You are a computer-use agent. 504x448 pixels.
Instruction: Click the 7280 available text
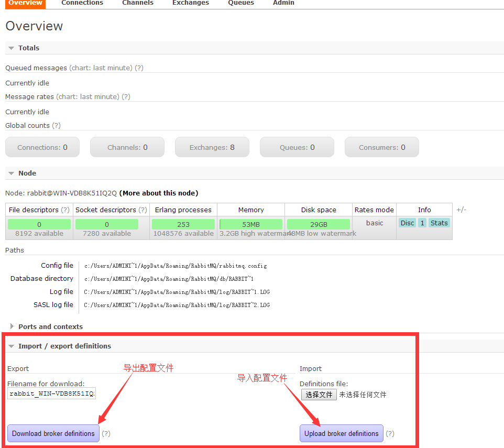(x=107, y=234)
